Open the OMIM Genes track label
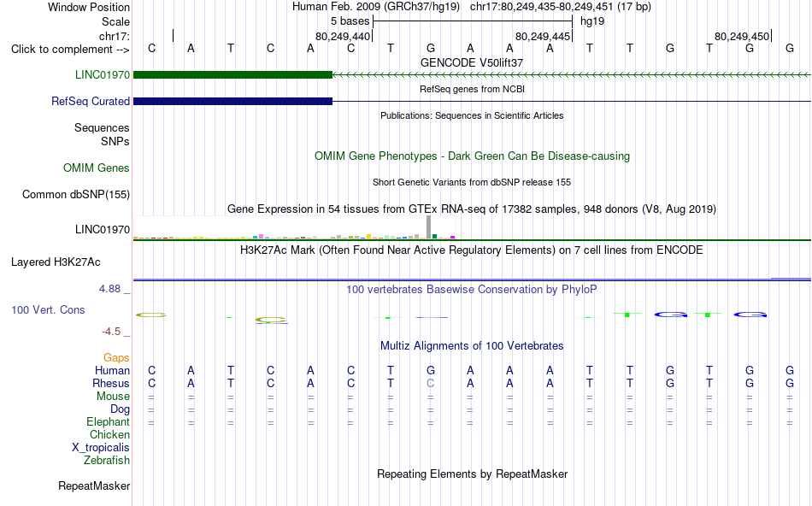The image size is (812, 506). coord(97,168)
